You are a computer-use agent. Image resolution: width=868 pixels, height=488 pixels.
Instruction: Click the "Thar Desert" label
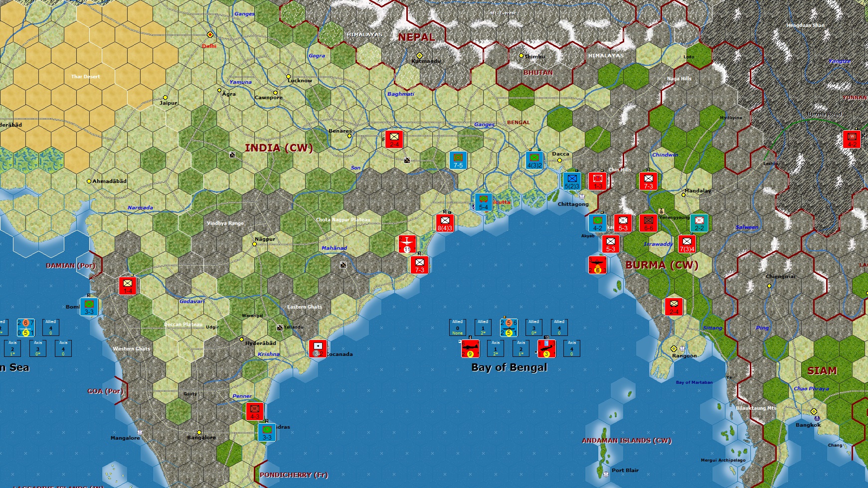click(x=85, y=76)
